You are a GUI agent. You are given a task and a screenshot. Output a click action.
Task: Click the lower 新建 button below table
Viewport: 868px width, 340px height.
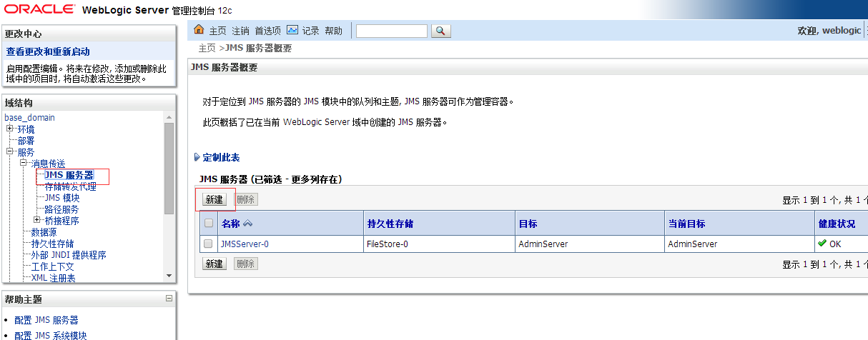(214, 264)
